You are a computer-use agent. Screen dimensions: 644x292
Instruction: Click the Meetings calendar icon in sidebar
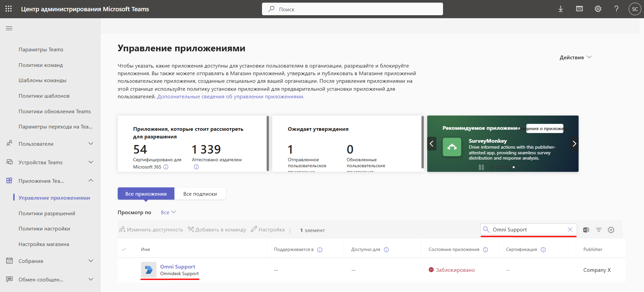click(10, 261)
